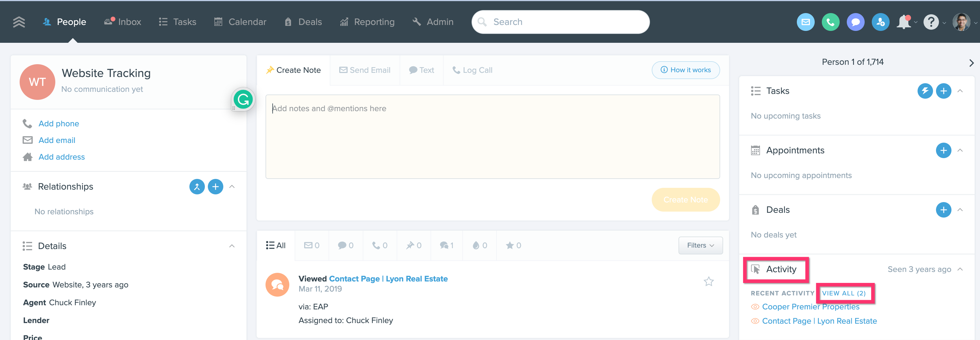Open the Inbox section
Image resolution: width=980 pixels, height=340 pixels.
tap(122, 22)
